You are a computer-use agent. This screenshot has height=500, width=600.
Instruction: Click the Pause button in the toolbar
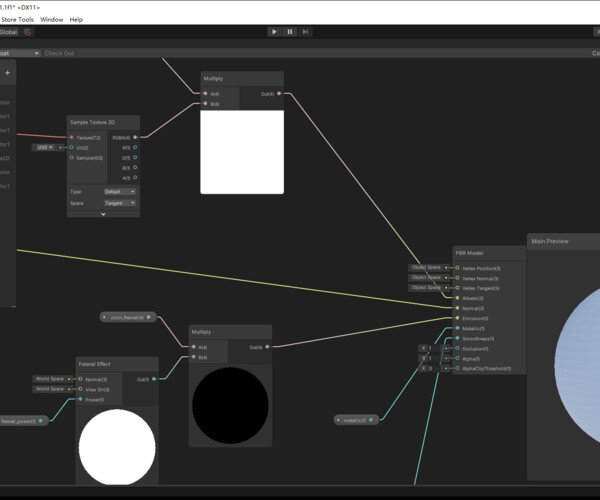click(x=290, y=32)
